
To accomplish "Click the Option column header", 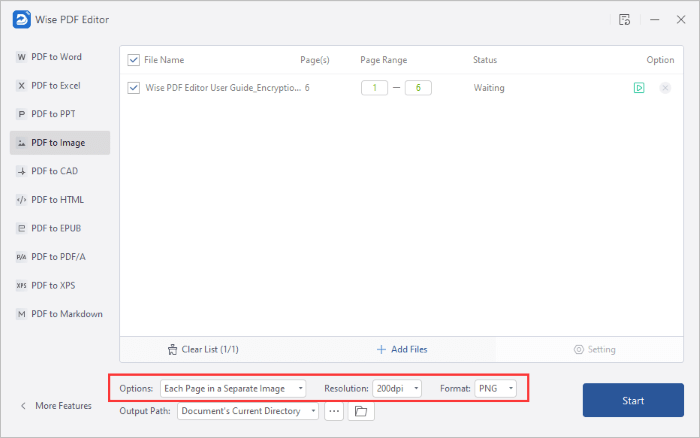I will [x=660, y=60].
